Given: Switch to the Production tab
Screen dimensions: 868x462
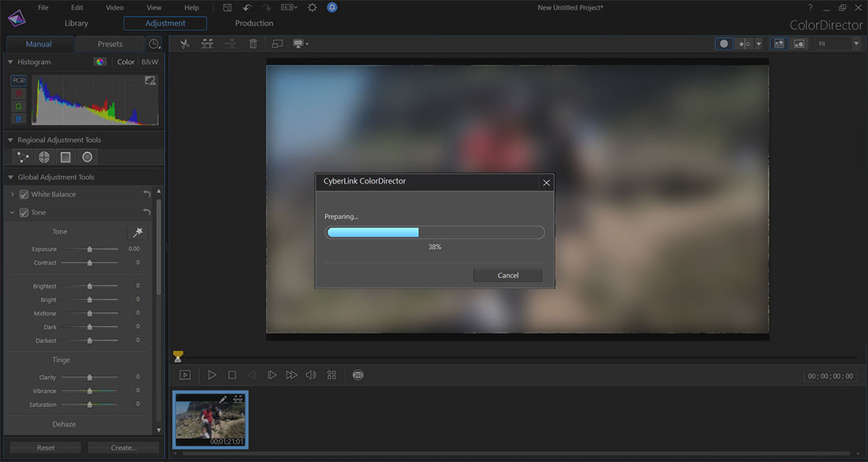Looking at the screenshot, I should pos(254,23).
